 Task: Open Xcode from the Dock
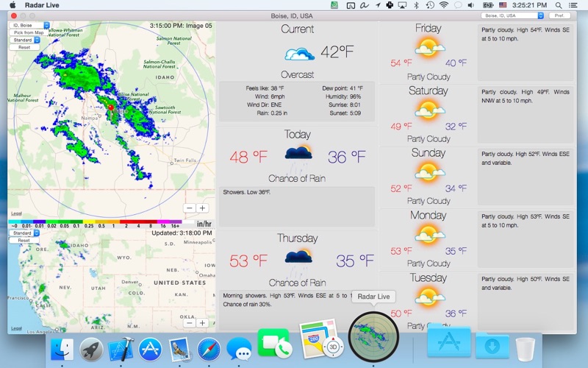[x=121, y=350]
